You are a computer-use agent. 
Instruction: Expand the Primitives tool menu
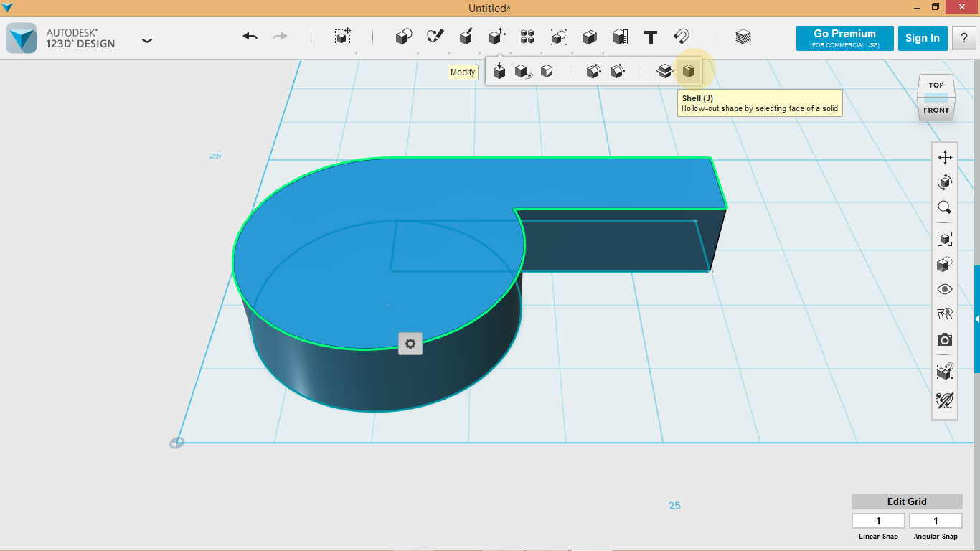coord(404,37)
